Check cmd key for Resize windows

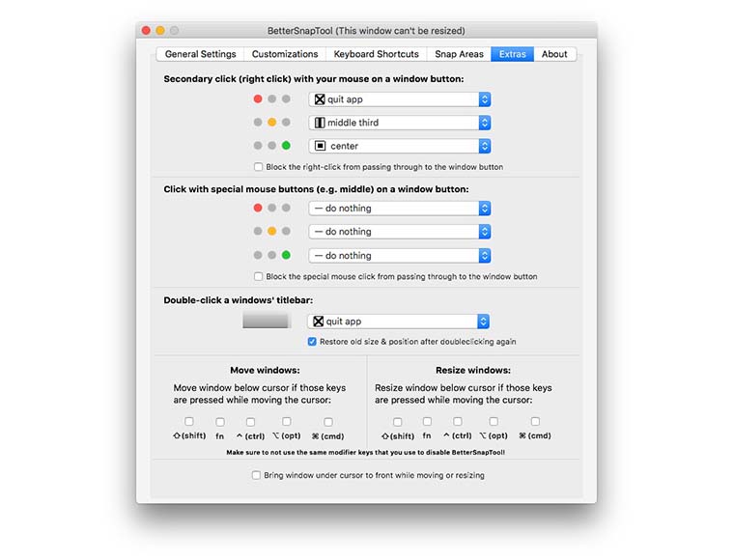point(535,422)
